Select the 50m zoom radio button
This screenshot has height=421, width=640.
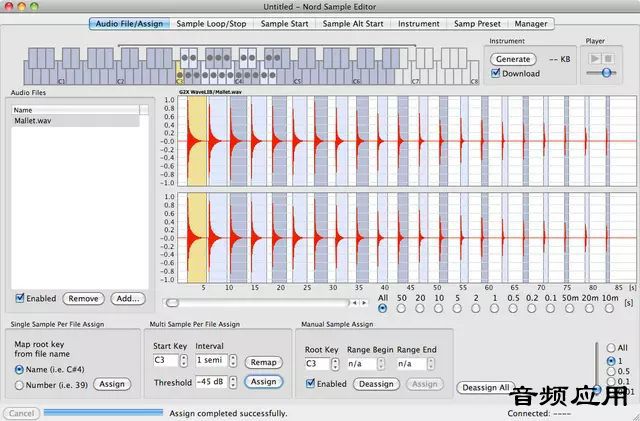click(x=570, y=309)
